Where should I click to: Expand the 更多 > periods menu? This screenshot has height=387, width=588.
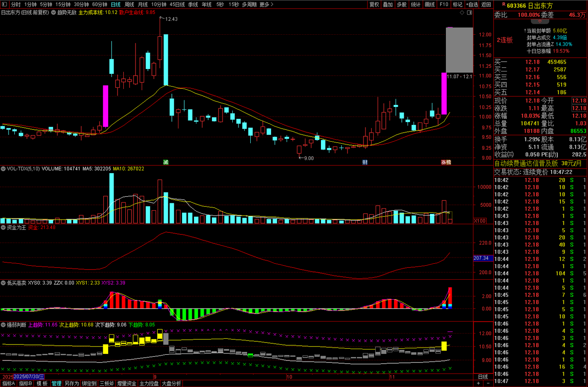266,4
